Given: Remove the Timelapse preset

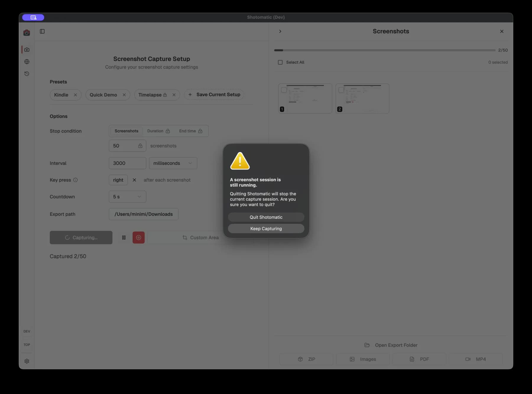Looking at the screenshot, I should point(174,95).
